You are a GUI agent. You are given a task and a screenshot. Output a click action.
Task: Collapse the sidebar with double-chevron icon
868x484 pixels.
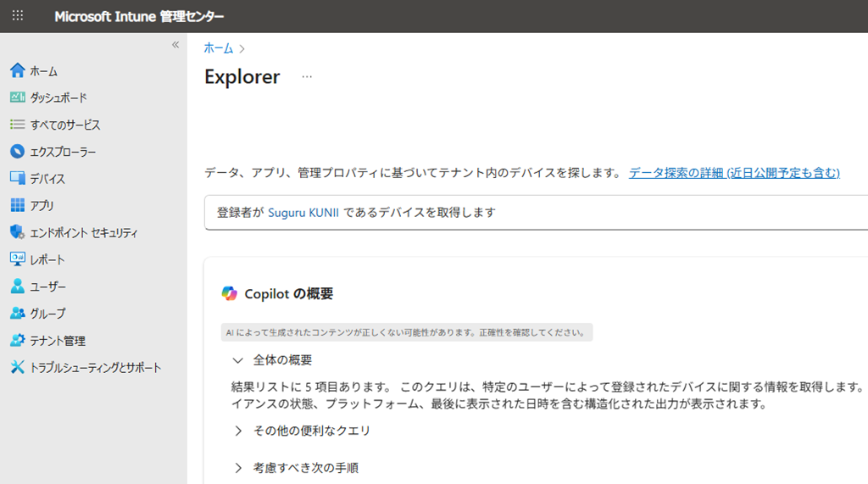[175, 45]
